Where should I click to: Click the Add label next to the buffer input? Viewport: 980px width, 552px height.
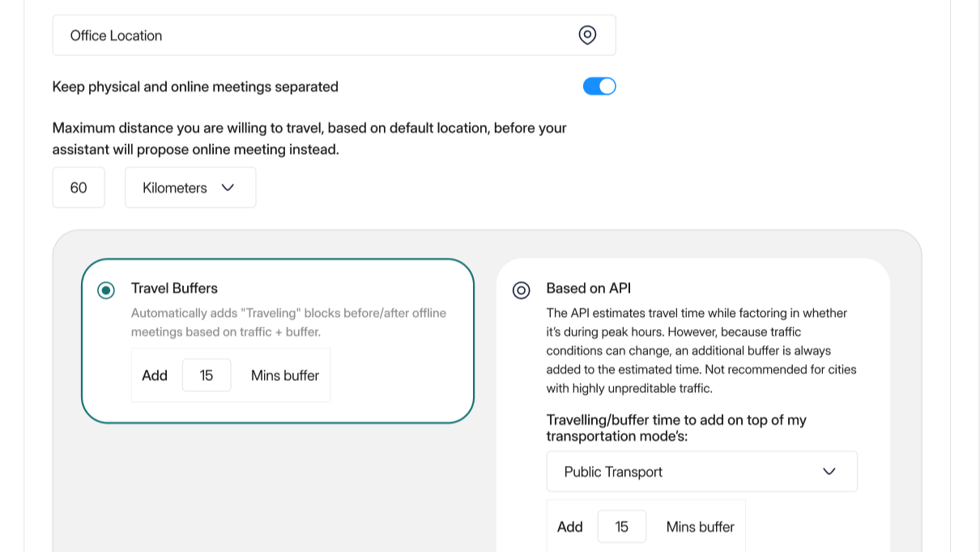pos(155,374)
